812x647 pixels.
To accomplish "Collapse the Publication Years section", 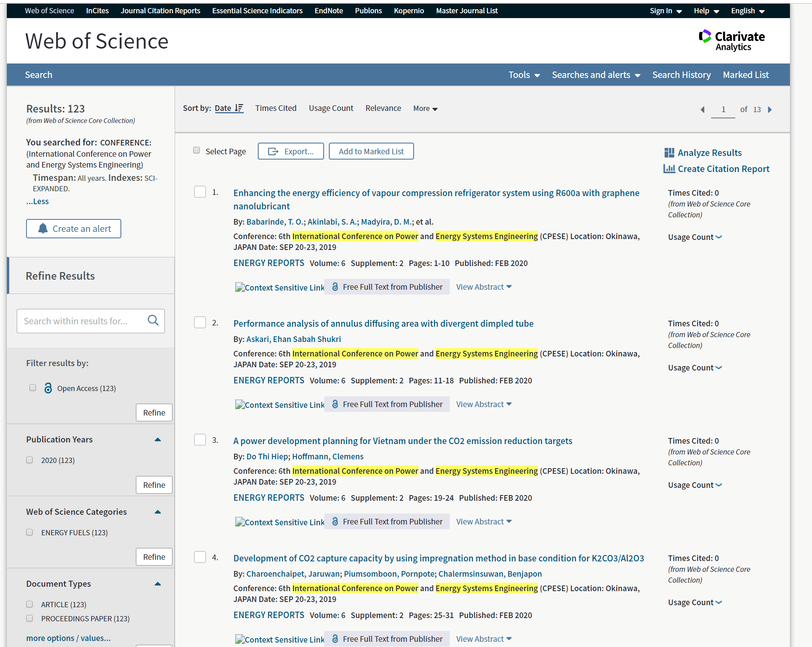I will click(x=158, y=440).
